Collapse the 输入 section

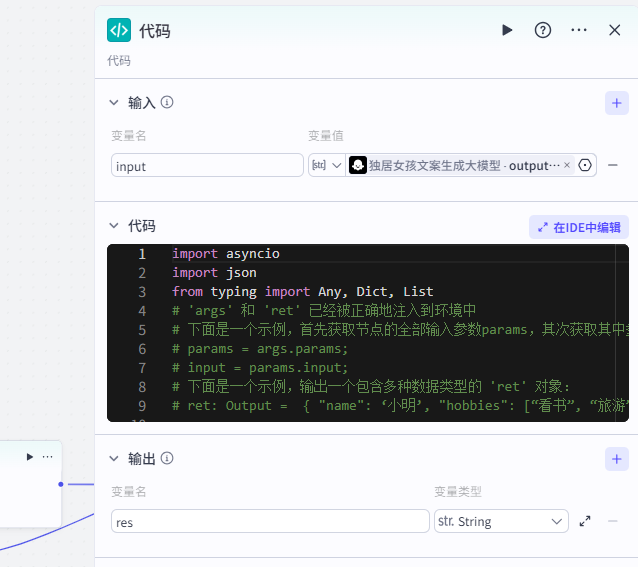(x=114, y=102)
